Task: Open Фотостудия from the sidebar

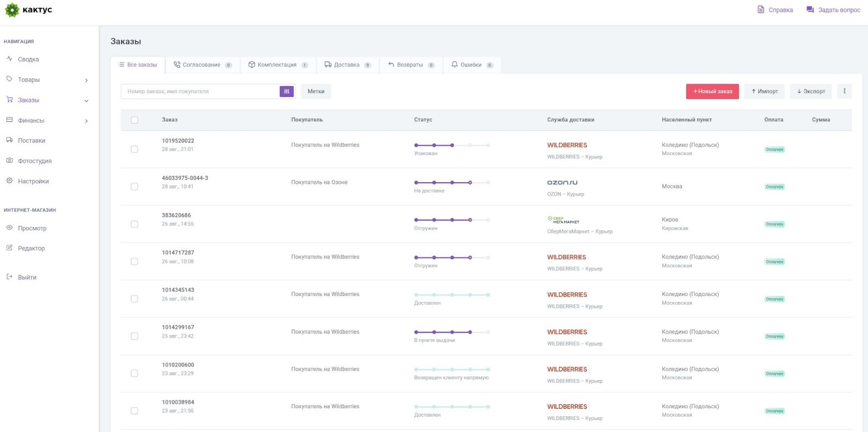Action: (x=35, y=161)
